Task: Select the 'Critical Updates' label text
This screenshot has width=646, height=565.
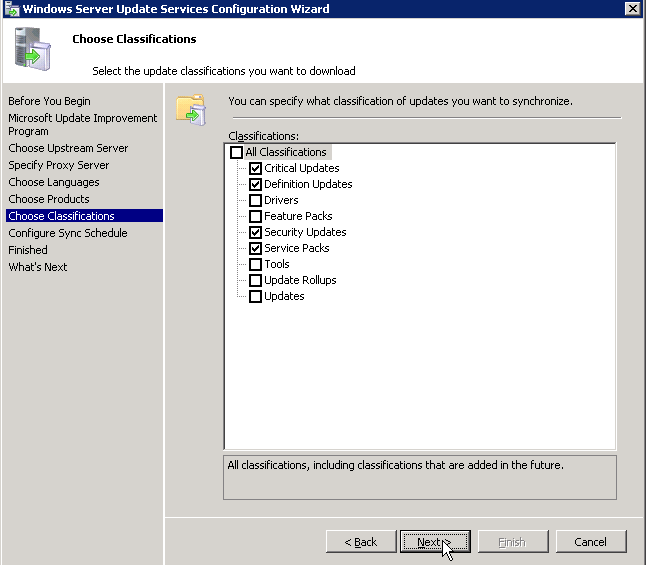Action: point(302,168)
